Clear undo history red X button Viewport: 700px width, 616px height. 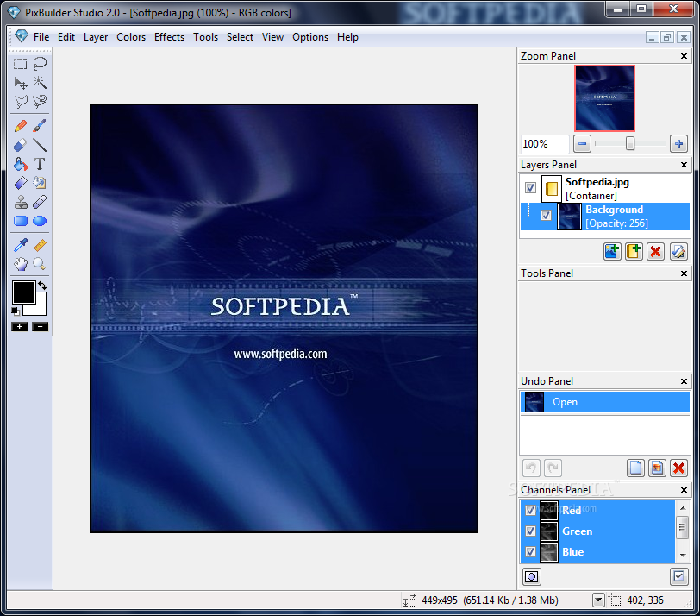[678, 468]
